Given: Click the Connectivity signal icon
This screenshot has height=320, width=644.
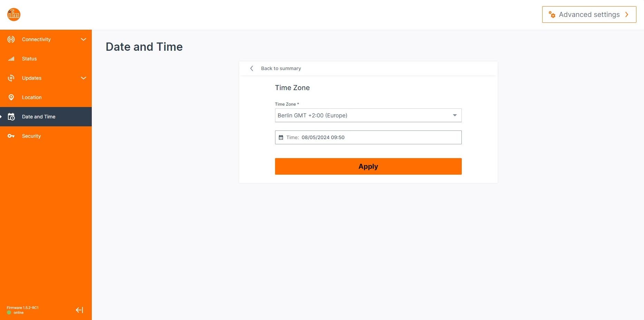Looking at the screenshot, I should [11, 39].
